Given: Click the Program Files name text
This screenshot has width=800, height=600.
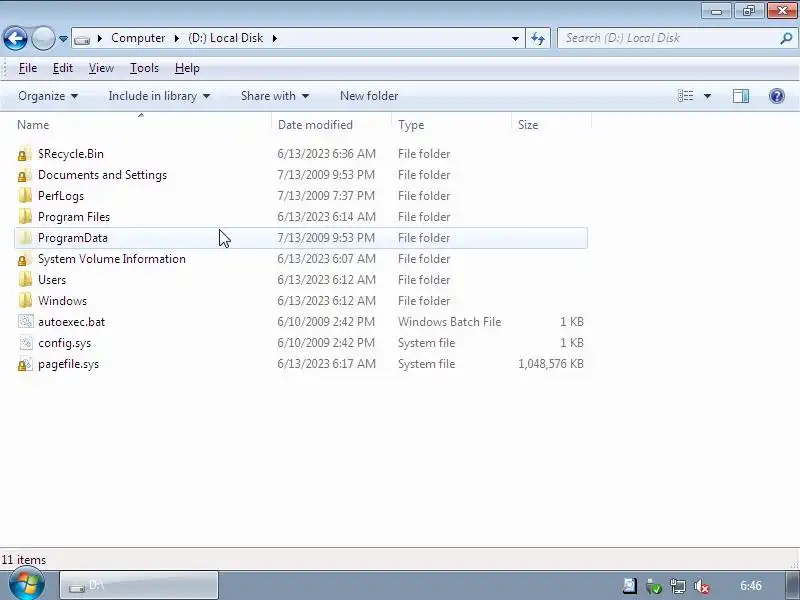Looking at the screenshot, I should [74, 217].
